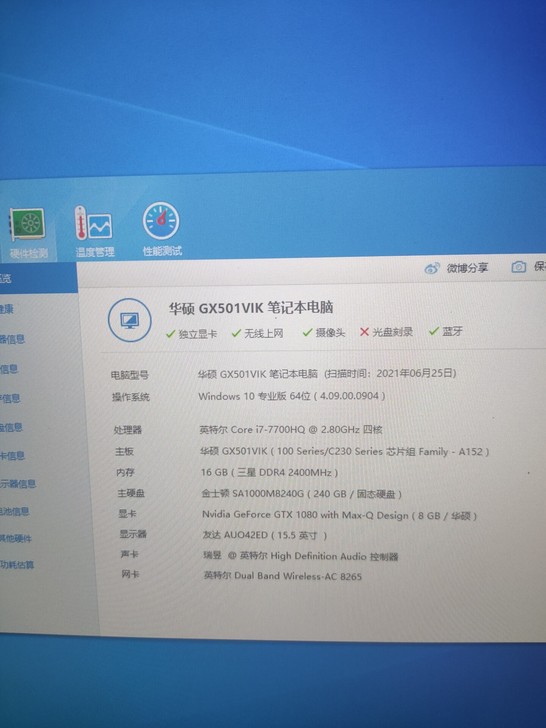The image size is (546, 728).
Task: Click the 电脑型号 row label
Action: 130,375
